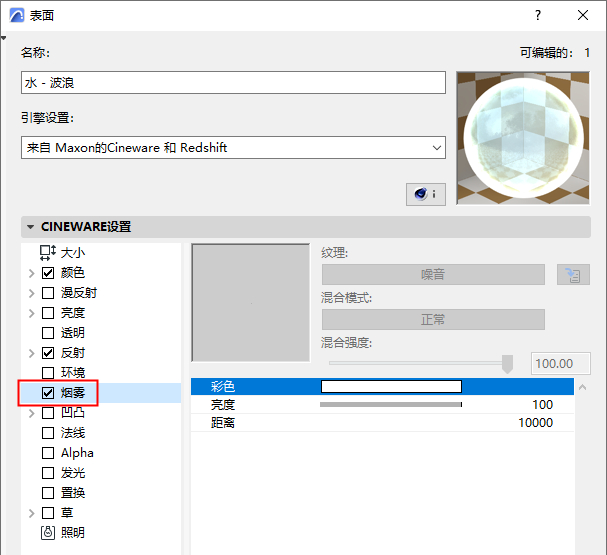Open the help question mark button

tap(538, 15)
